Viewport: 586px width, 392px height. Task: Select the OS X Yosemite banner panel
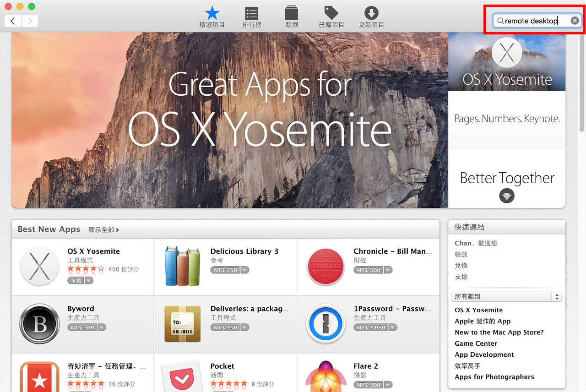coord(507,62)
